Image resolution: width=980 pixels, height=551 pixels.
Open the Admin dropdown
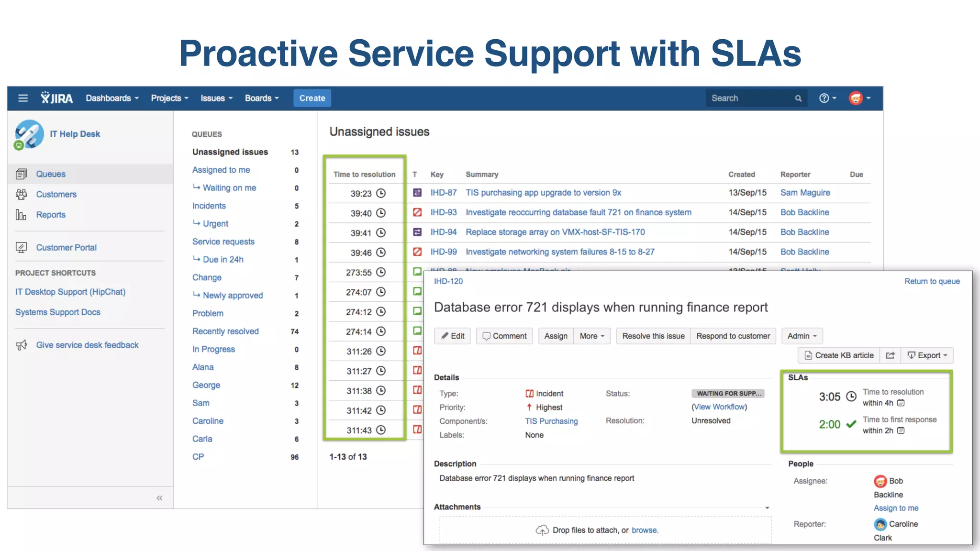(802, 336)
